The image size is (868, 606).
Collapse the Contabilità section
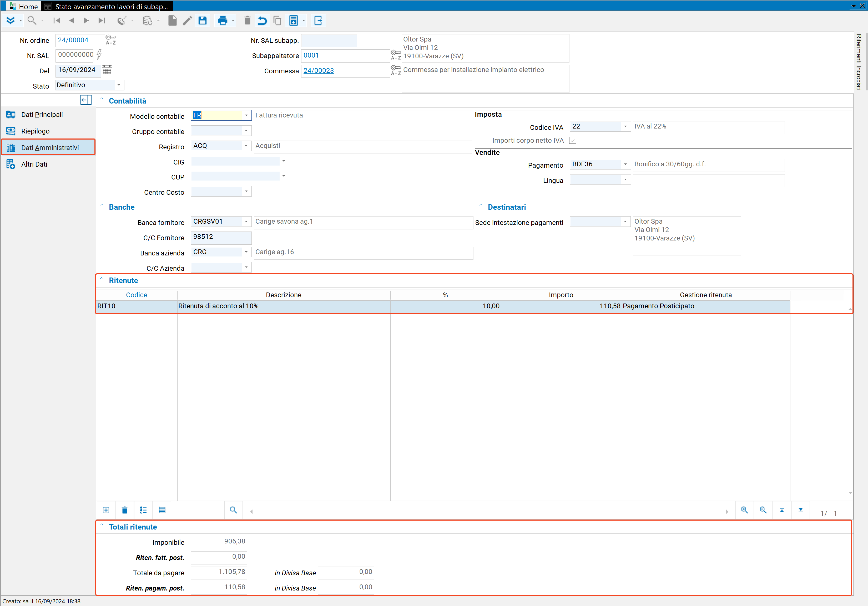[101, 100]
